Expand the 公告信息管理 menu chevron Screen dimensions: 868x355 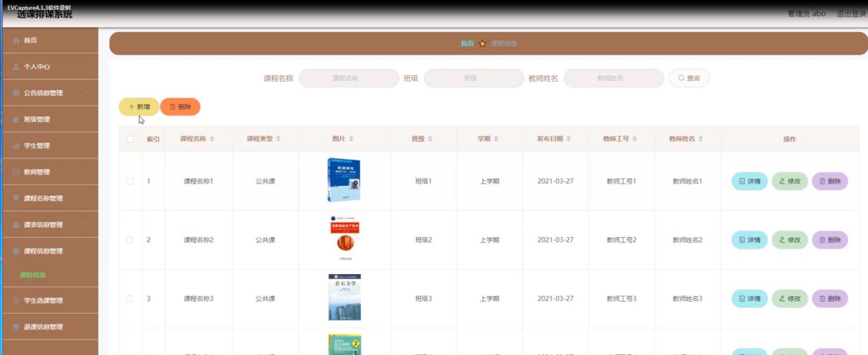(x=86, y=93)
